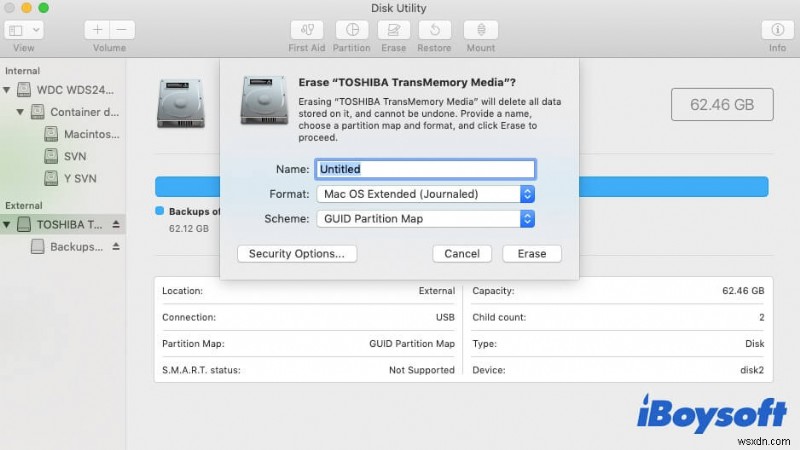Open the Format dropdown Mac OS Extended

click(425, 194)
